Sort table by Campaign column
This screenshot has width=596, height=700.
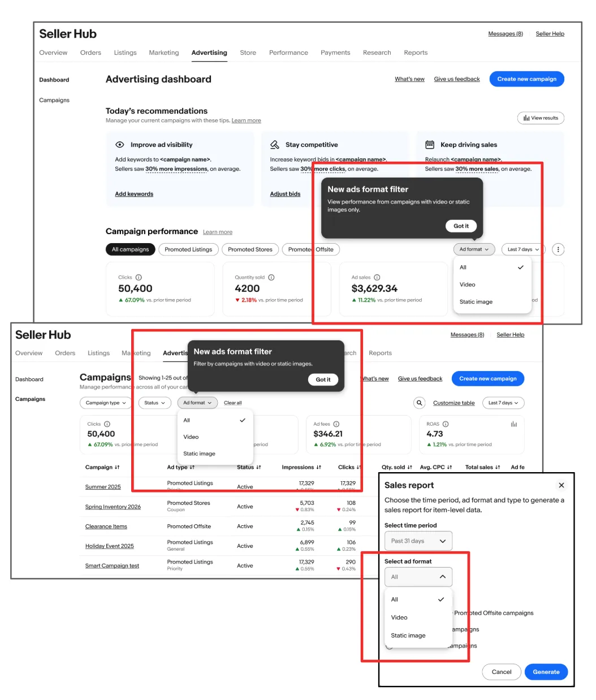click(102, 468)
